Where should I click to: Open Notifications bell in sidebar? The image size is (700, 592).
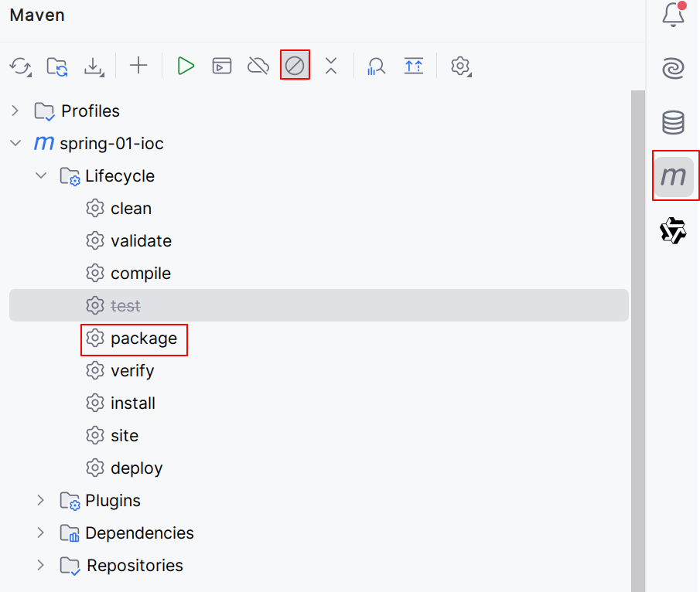[x=673, y=14]
